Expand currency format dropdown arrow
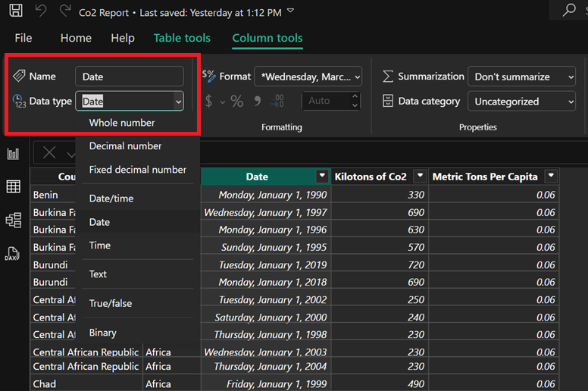The height and width of the screenshot is (391, 588). [x=222, y=102]
